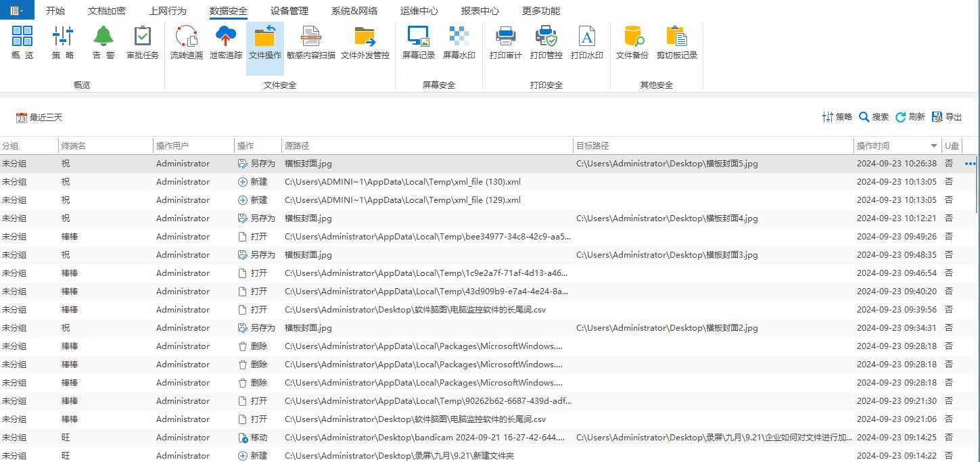Open the 更多功能 tab

(x=541, y=11)
